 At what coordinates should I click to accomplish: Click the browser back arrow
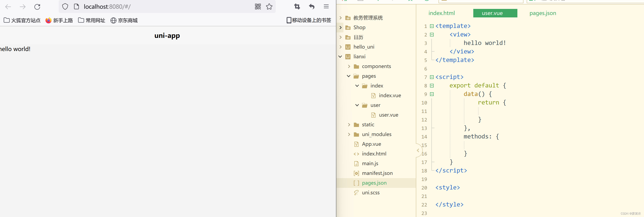[x=8, y=7]
